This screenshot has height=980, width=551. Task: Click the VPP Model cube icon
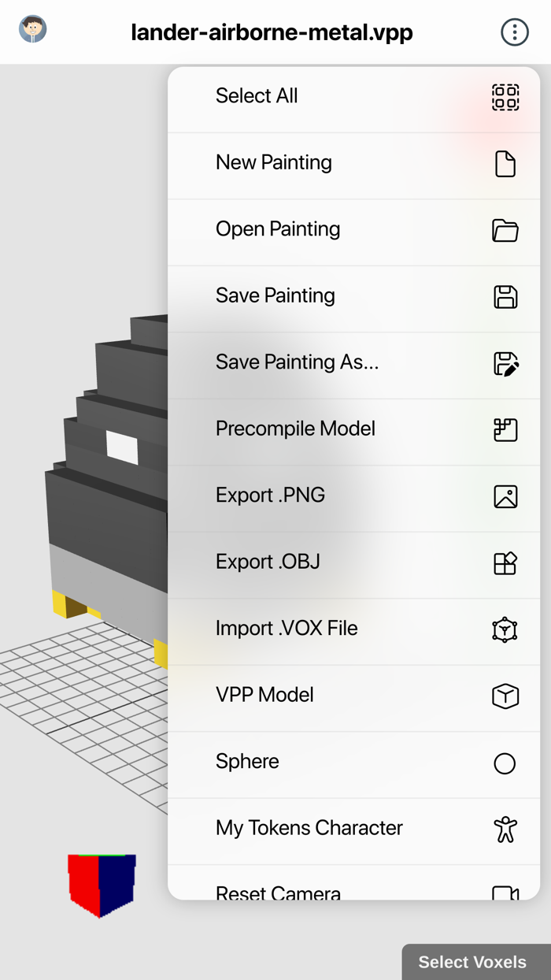[x=504, y=696]
